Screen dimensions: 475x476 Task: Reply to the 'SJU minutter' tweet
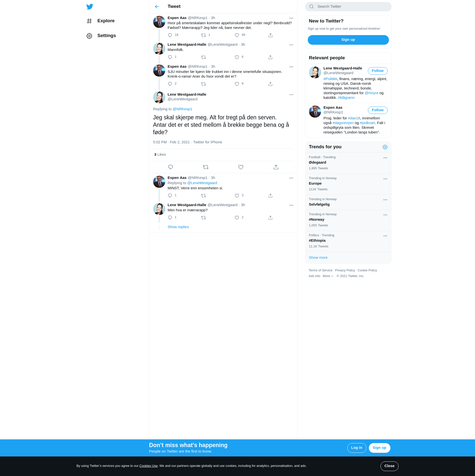coord(170,84)
